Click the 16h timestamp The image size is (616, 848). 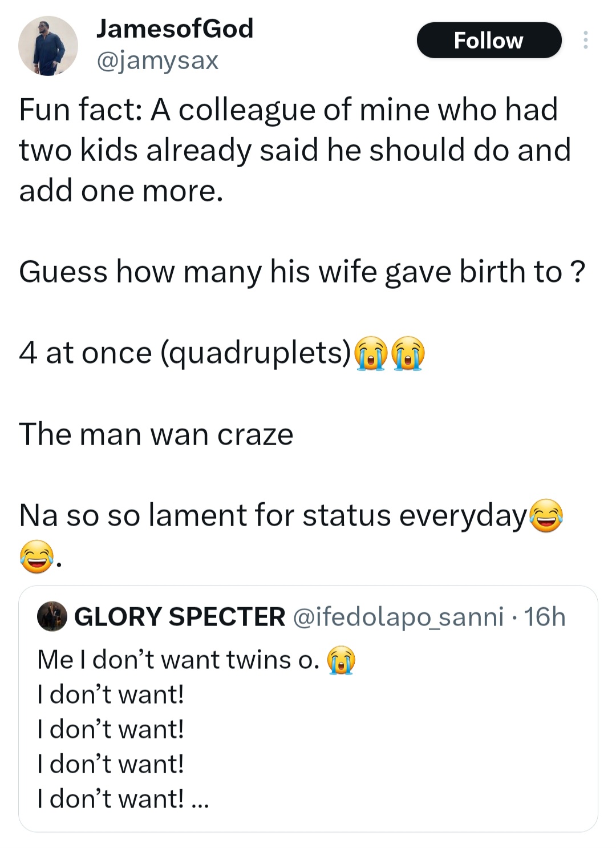tap(544, 617)
